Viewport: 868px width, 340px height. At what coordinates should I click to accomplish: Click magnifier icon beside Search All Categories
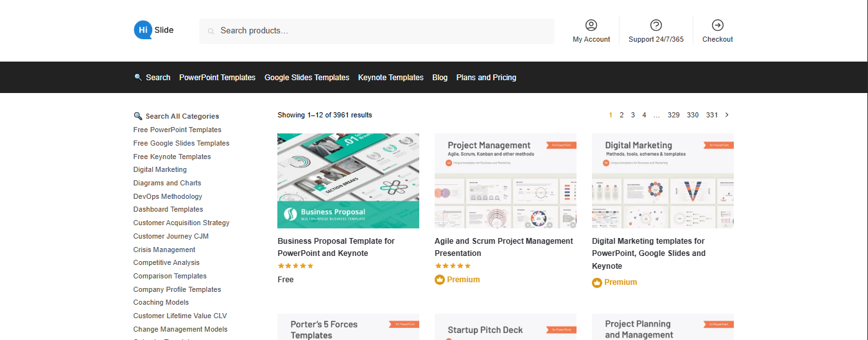coord(138,116)
